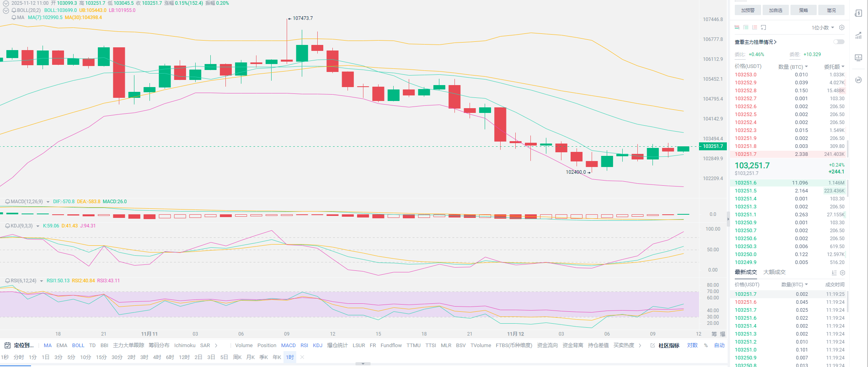Open the 委托额 column dropdown
Image resolution: width=868 pixels, height=367 pixels.
pyautogui.click(x=834, y=67)
